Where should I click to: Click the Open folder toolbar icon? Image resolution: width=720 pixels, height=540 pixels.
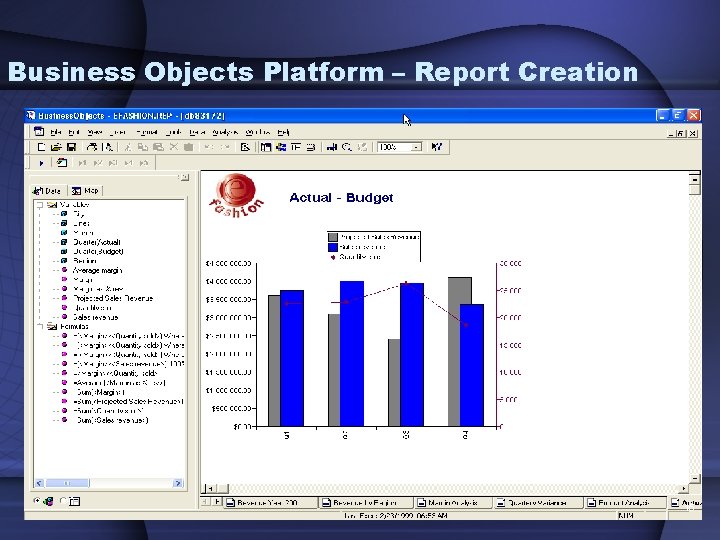pyautogui.click(x=56, y=147)
